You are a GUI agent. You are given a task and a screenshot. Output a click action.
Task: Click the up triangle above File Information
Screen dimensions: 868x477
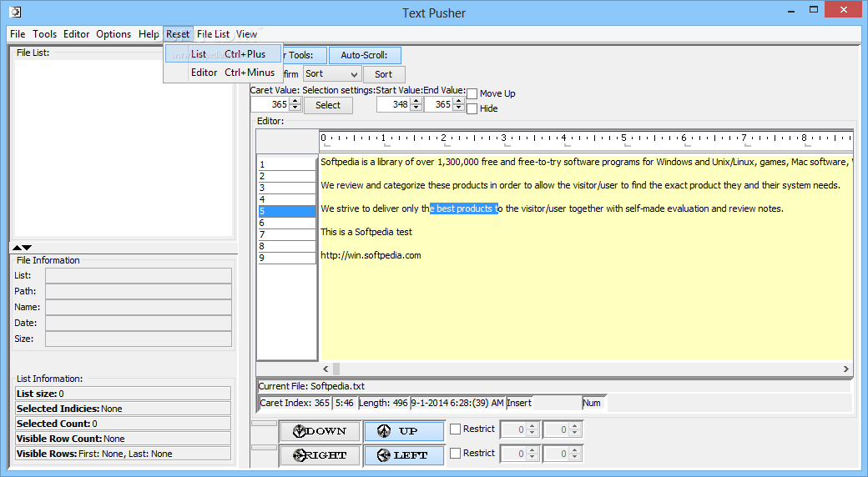tap(18, 248)
